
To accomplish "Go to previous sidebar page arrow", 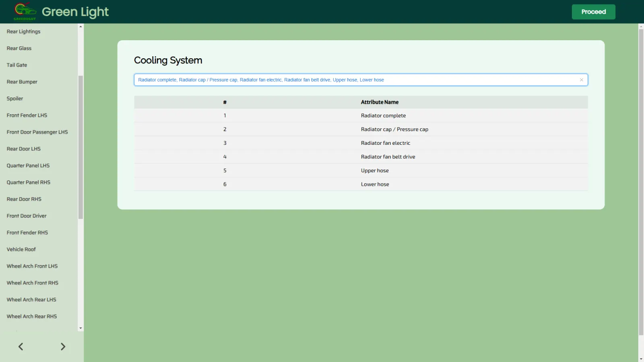I will (21, 347).
